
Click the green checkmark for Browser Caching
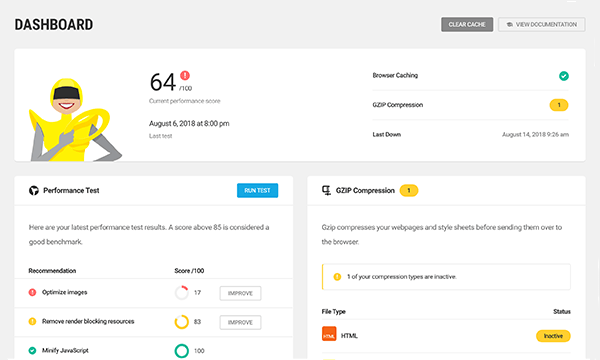[x=564, y=76]
